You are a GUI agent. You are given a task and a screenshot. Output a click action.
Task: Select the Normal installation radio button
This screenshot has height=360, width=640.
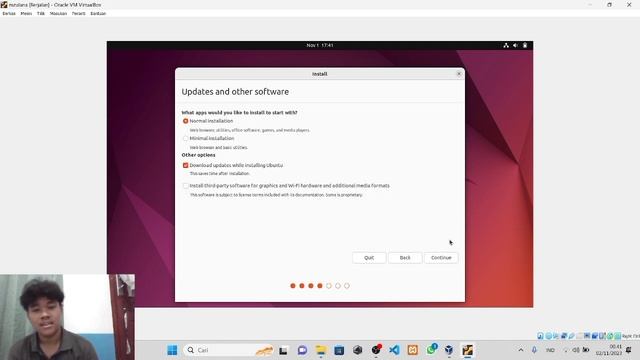coord(185,121)
